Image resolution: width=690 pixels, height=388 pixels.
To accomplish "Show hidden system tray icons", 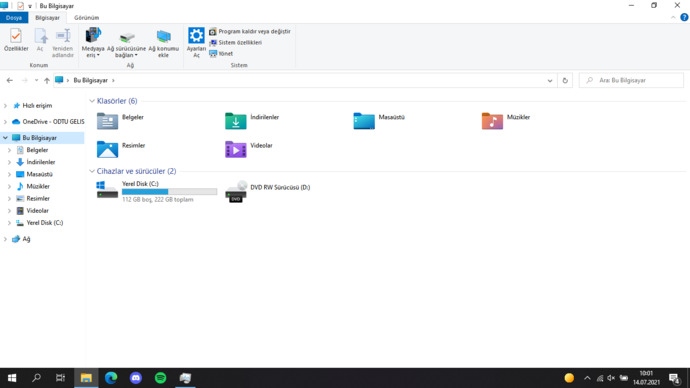I will pos(587,378).
